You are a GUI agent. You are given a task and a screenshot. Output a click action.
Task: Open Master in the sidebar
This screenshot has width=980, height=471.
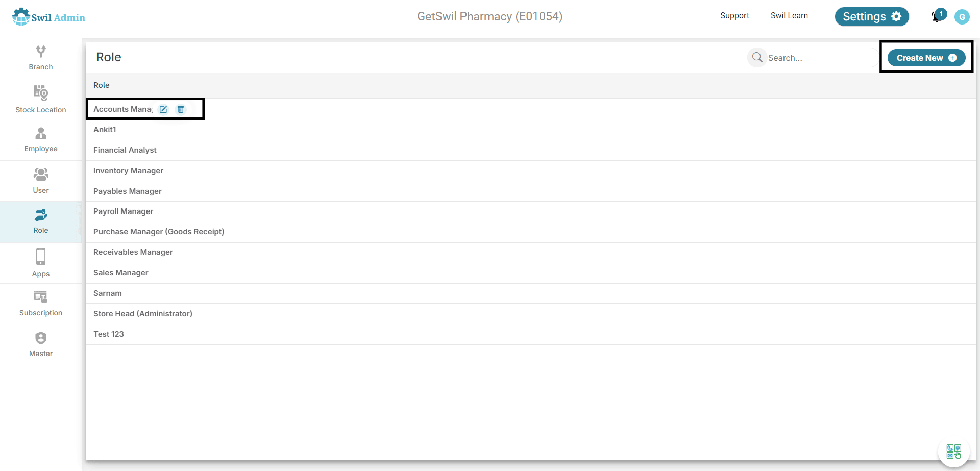point(41,345)
